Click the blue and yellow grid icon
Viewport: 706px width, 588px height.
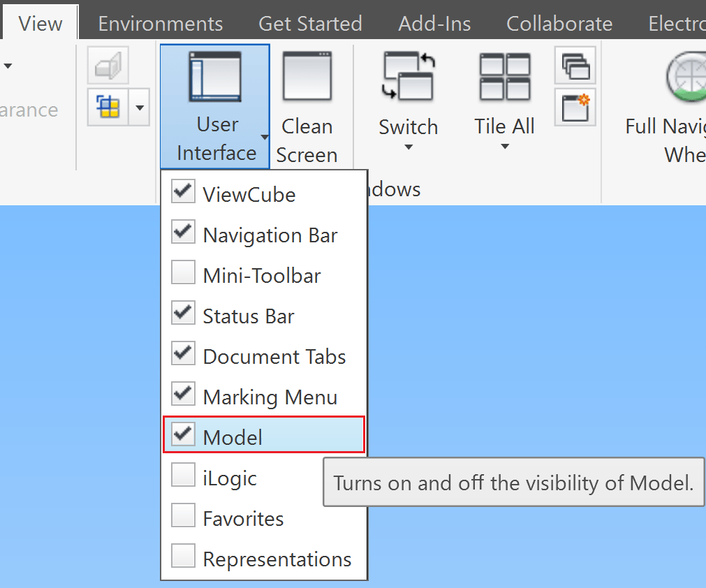click(x=108, y=107)
